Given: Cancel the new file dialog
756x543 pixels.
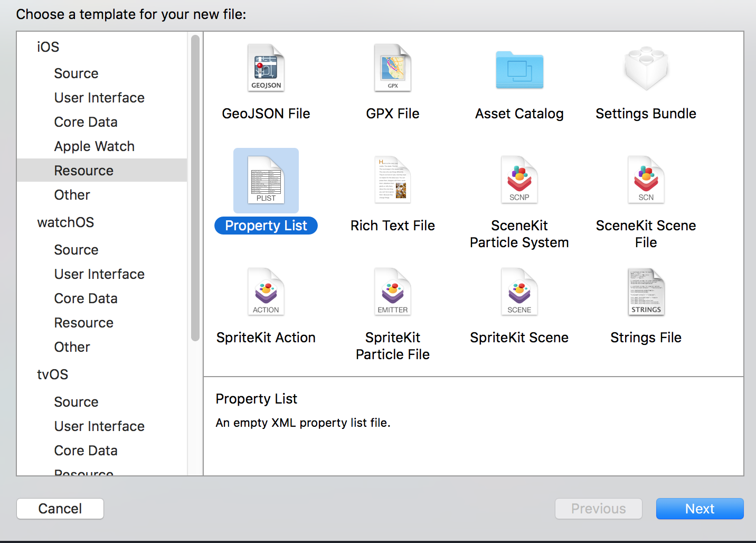Looking at the screenshot, I should pyautogui.click(x=60, y=509).
